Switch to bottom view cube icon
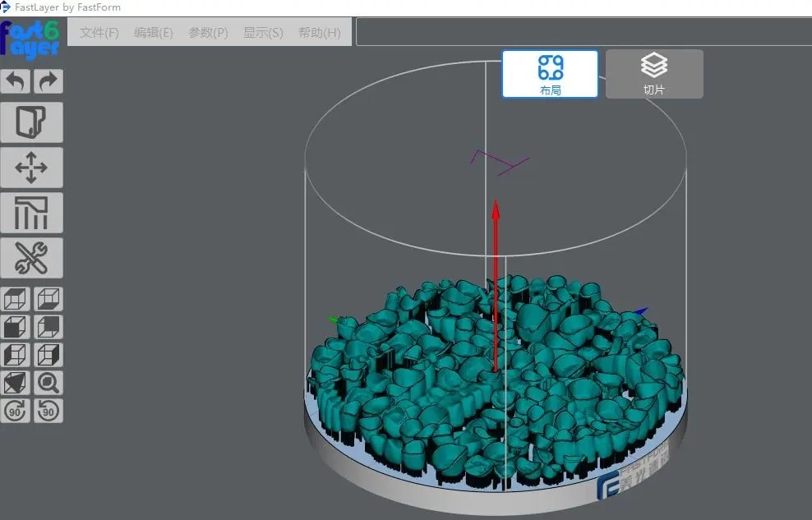812x520 pixels. [48, 299]
